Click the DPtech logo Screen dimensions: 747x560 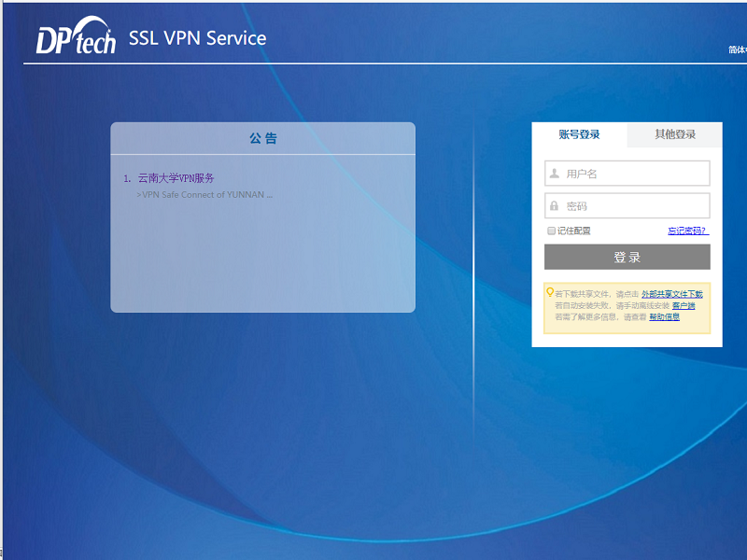(76, 38)
